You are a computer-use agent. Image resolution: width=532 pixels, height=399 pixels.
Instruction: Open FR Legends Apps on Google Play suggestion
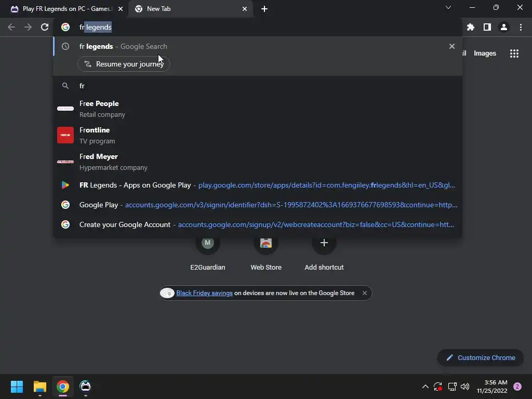258,185
